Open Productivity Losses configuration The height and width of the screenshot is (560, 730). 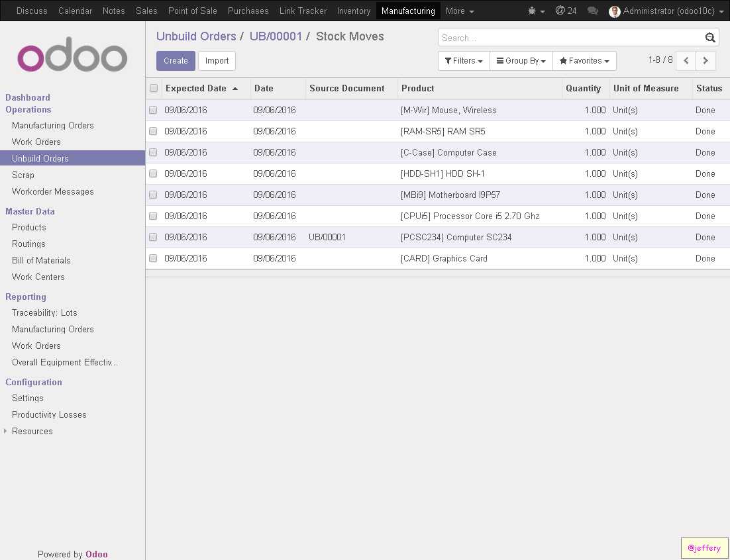point(49,414)
